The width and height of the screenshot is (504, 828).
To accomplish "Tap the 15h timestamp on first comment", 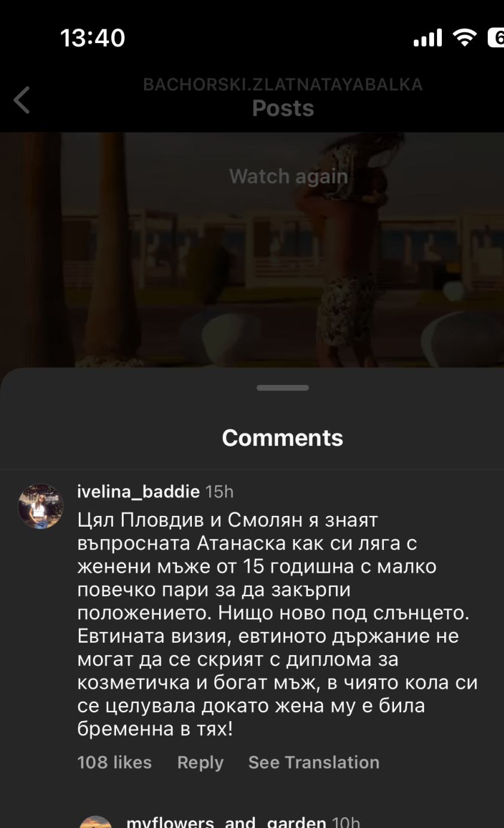I will point(219,491).
